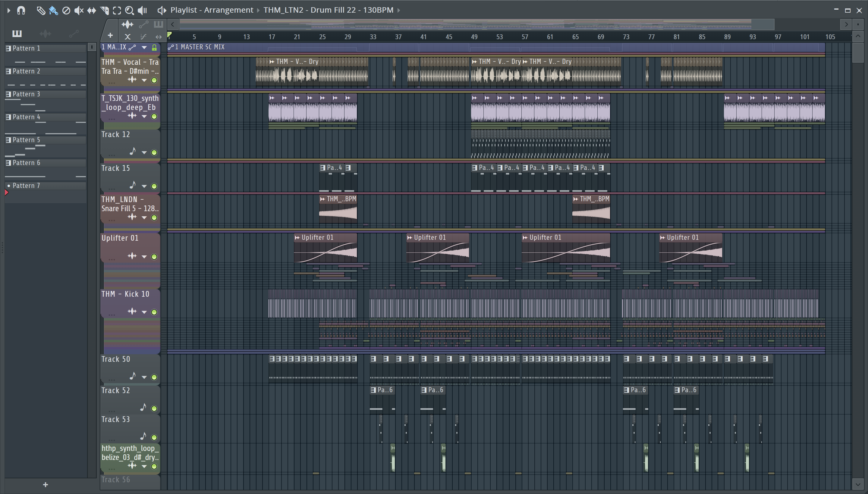Image resolution: width=868 pixels, height=494 pixels.
Task: Open the playlist options menu arrow
Action: (8, 11)
